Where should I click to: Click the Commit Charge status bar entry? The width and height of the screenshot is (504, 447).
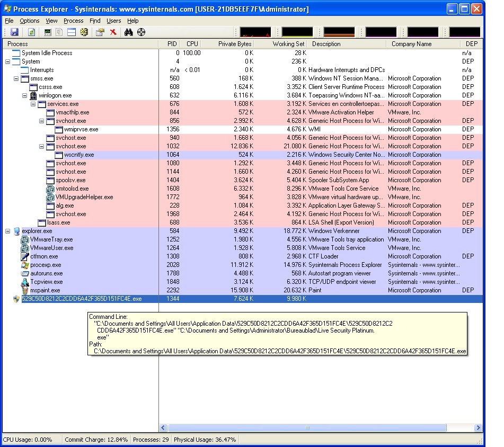point(96,440)
